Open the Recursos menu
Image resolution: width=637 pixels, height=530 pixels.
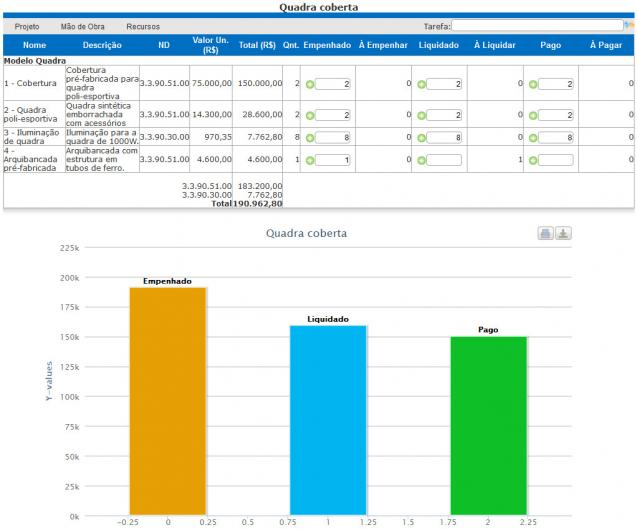pyautogui.click(x=142, y=26)
